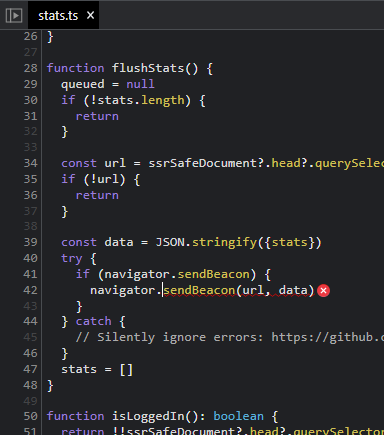Click 'return' keyword on line 36

point(97,195)
